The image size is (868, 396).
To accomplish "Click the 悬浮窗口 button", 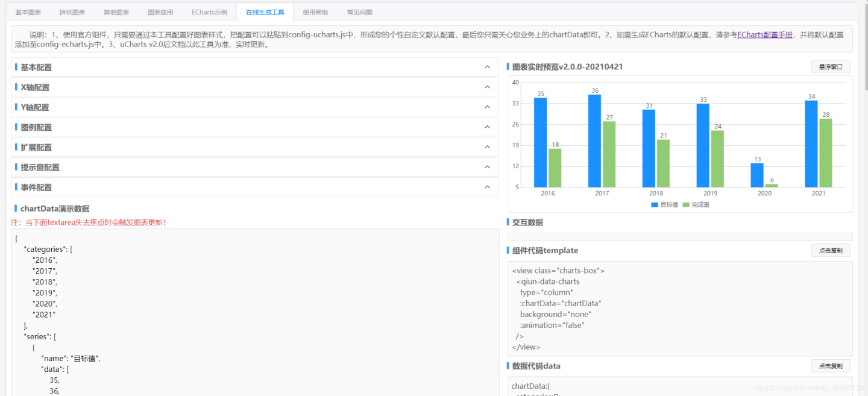I will click(830, 66).
